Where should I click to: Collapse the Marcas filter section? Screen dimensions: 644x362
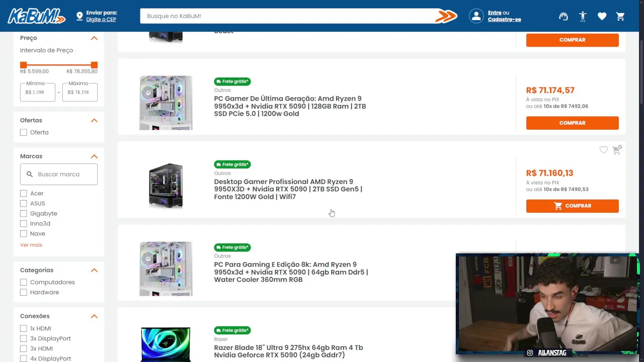pos(94,156)
